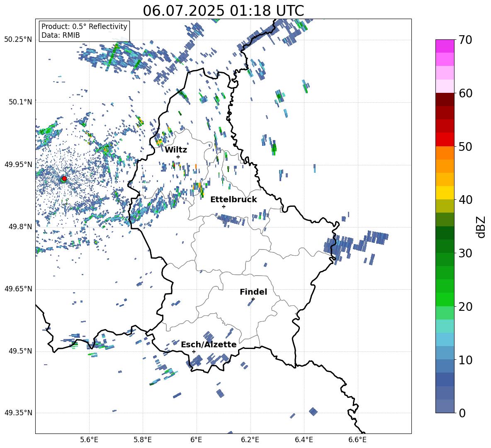The image size is (491, 448).
Task: Click the Findel station cross marker
Action: 253,299
